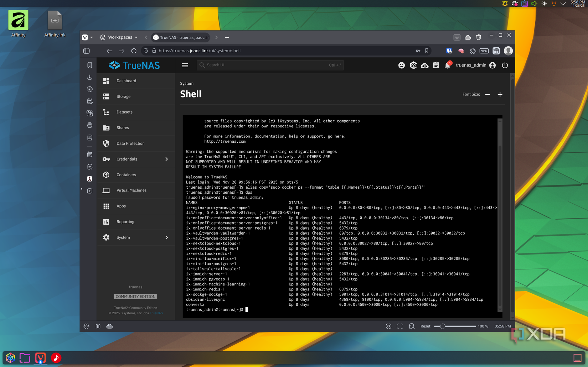
Task: Toggle tab tiling in the status bar
Action: coord(400,326)
